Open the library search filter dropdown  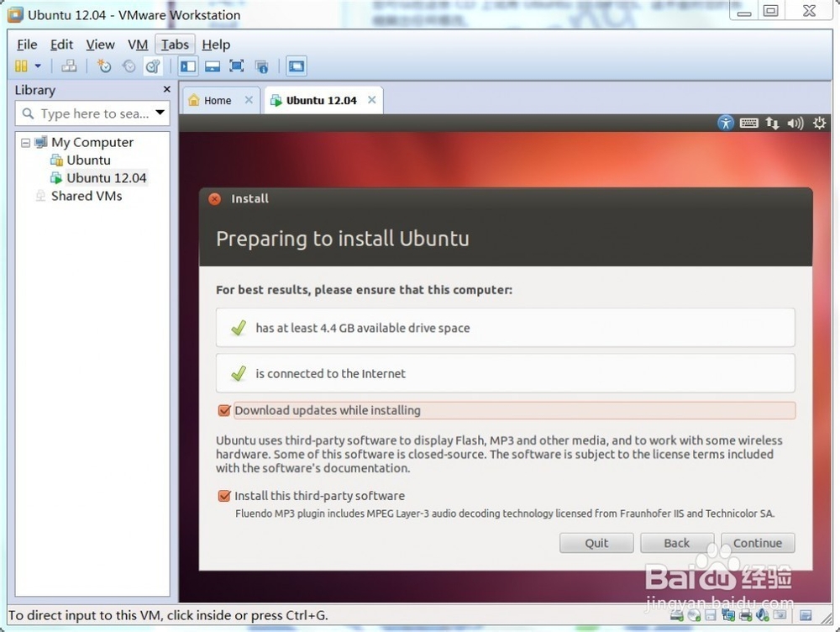(160, 113)
